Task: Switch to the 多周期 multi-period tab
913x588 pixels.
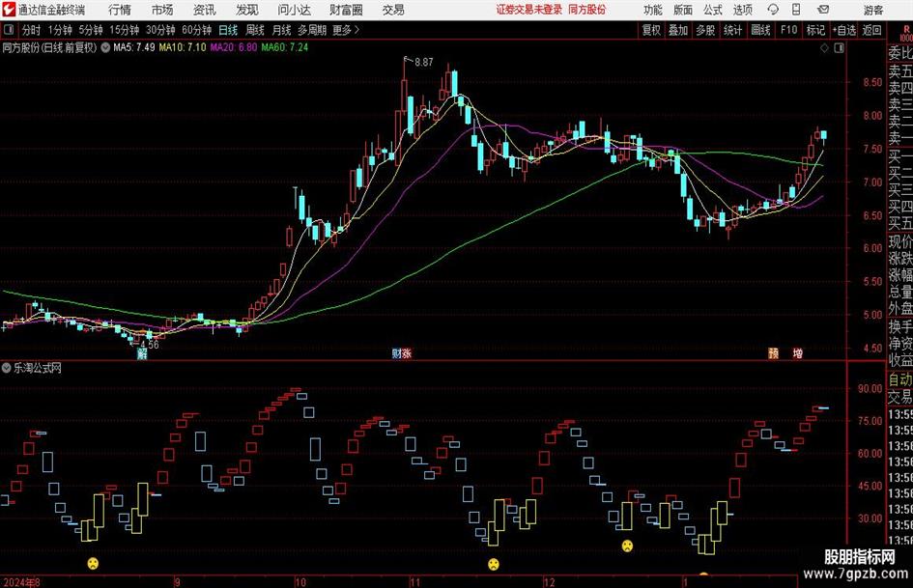Action: (x=312, y=30)
